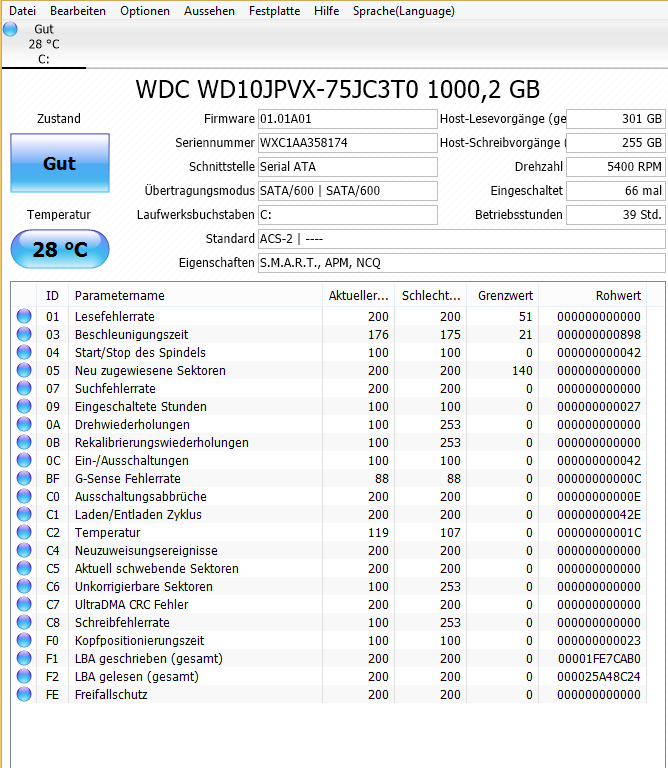
Task: Click the Seriennummer field WXC1AA358174
Action: click(348, 143)
